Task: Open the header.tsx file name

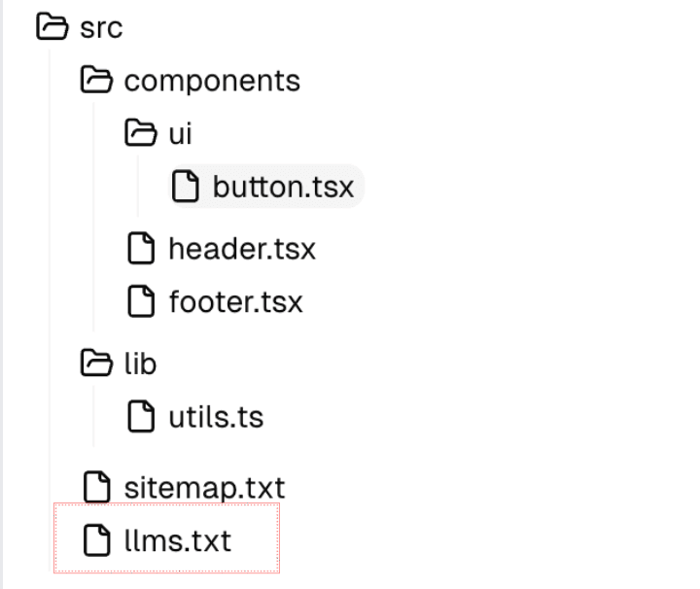Action: click(x=242, y=248)
